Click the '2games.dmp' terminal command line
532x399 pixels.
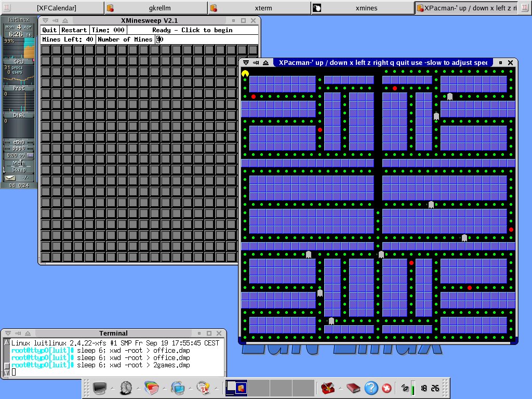tap(101, 365)
